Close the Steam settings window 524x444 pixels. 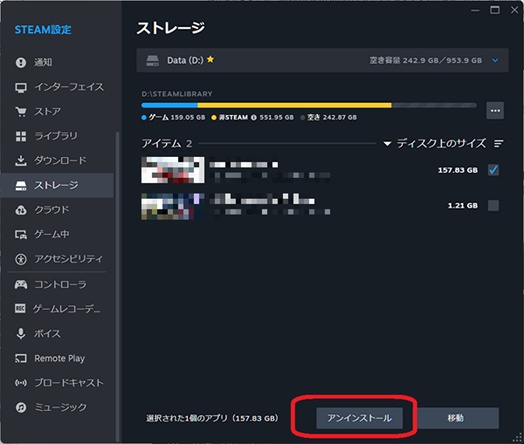tap(515, 10)
